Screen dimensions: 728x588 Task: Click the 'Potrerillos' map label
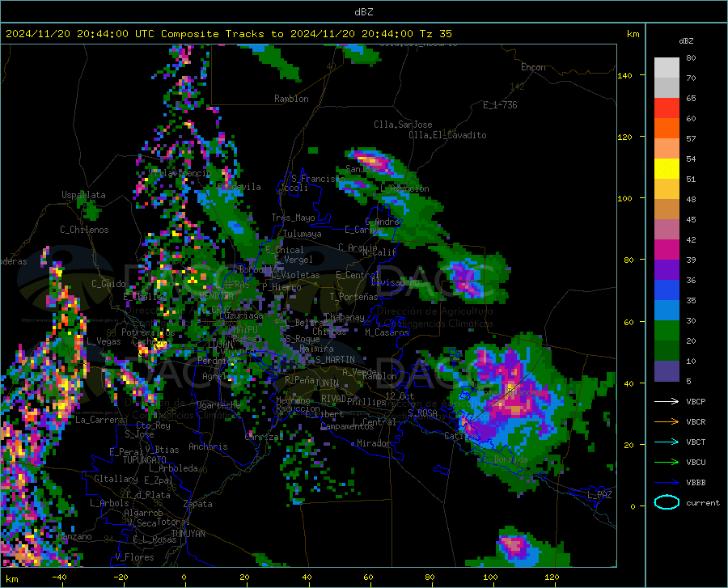coord(148,332)
